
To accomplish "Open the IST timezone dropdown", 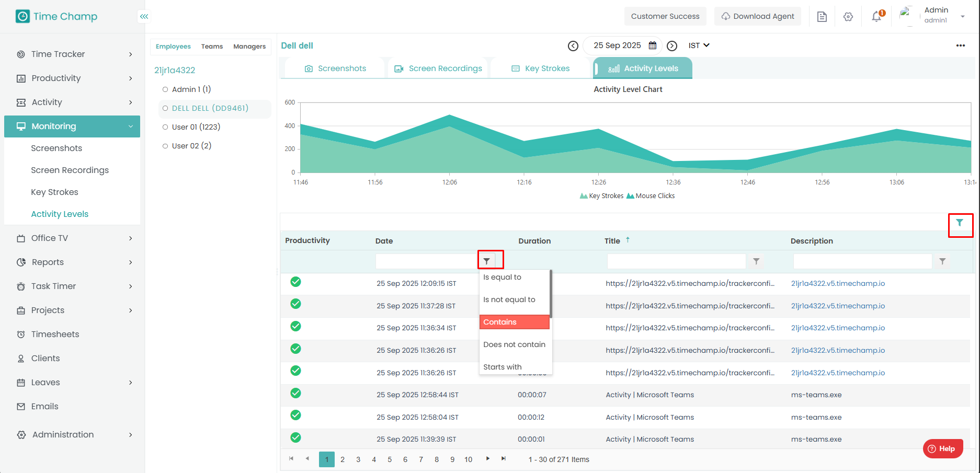I will (699, 45).
